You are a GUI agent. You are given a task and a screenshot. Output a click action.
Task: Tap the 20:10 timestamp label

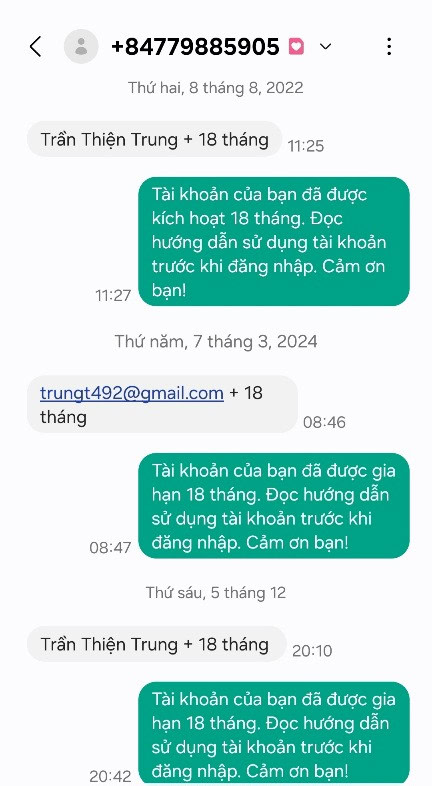click(312, 651)
